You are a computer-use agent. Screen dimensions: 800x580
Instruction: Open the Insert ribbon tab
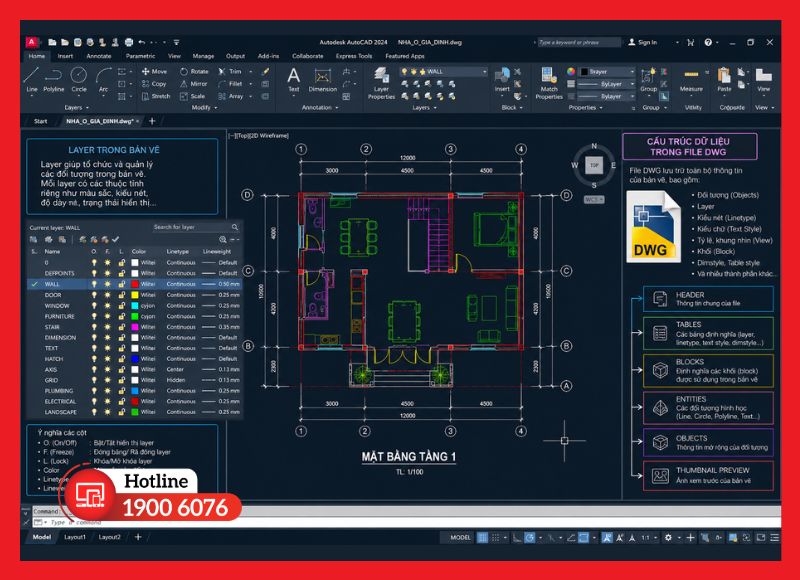coord(65,56)
